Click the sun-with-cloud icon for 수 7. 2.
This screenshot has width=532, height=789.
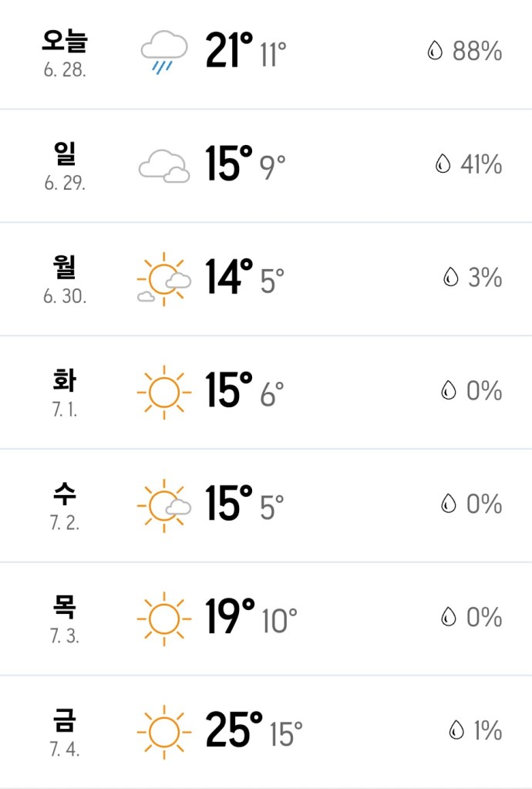coord(163,505)
